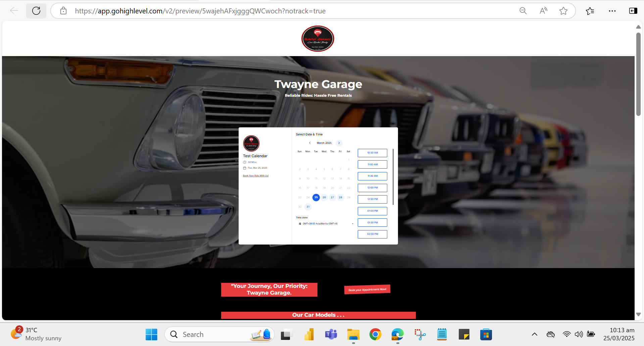Open Task View on taskbar
644x346 pixels.
(286, 335)
